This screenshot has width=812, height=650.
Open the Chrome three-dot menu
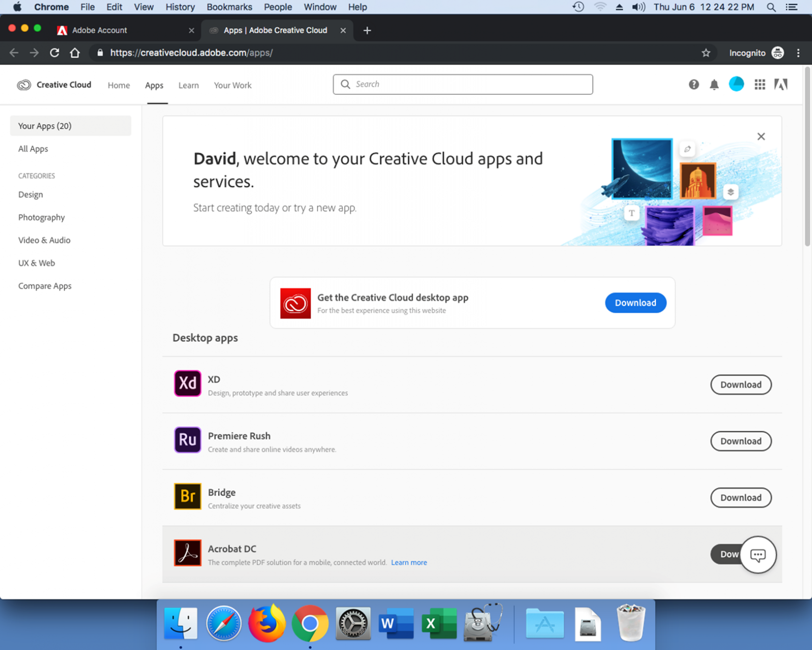pyautogui.click(x=798, y=53)
